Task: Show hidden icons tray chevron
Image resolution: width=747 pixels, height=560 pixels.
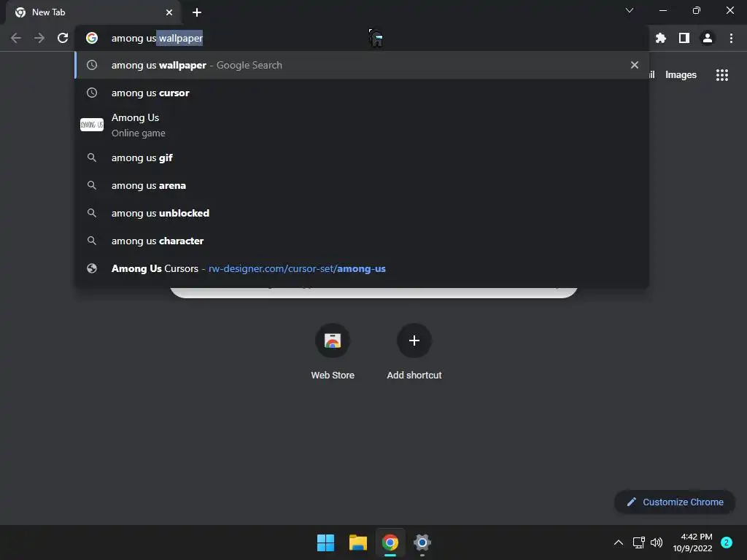Action: [x=619, y=542]
